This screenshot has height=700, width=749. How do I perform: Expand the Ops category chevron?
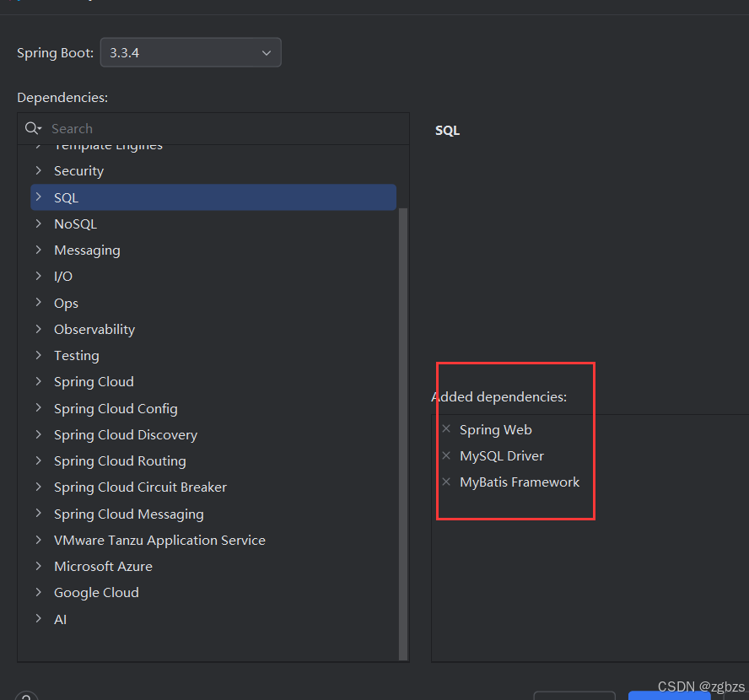coord(39,303)
